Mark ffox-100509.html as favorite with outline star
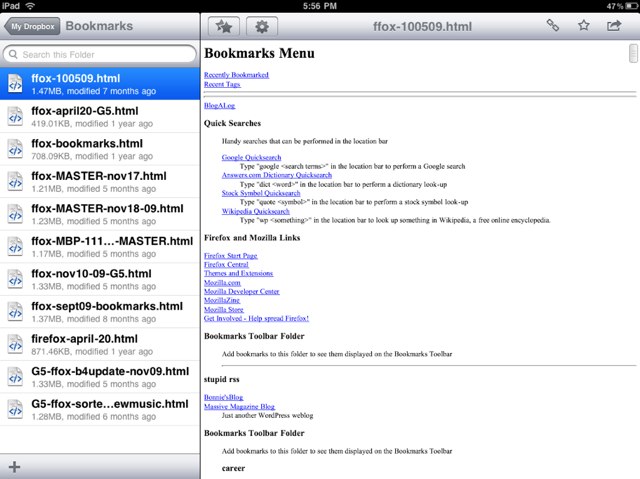640x479 pixels. pos(584,25)
